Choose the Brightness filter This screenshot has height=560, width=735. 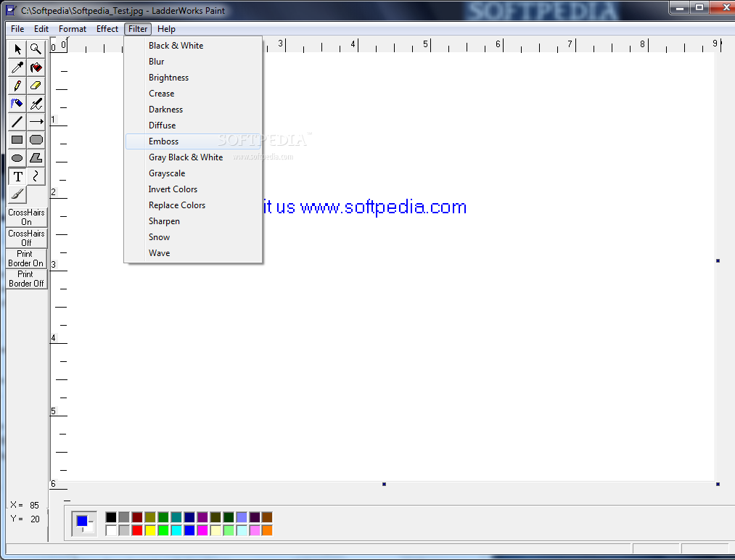coord(193,78)
